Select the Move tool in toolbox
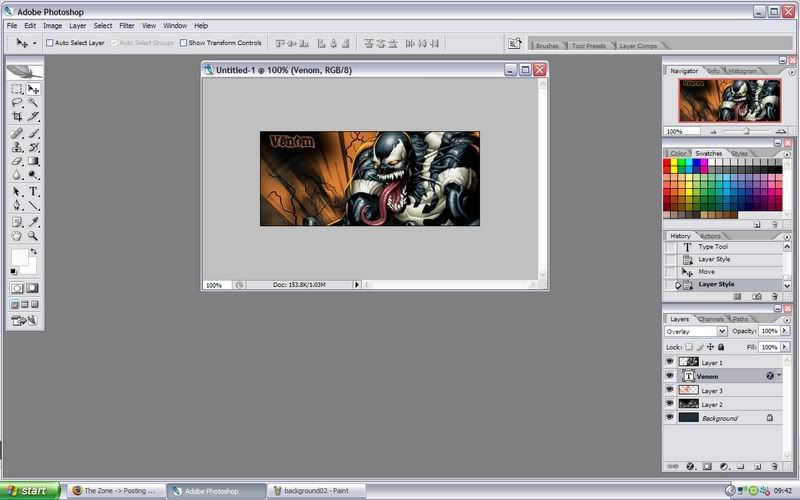This screenshot has height=500, width=800. (33, 89)
